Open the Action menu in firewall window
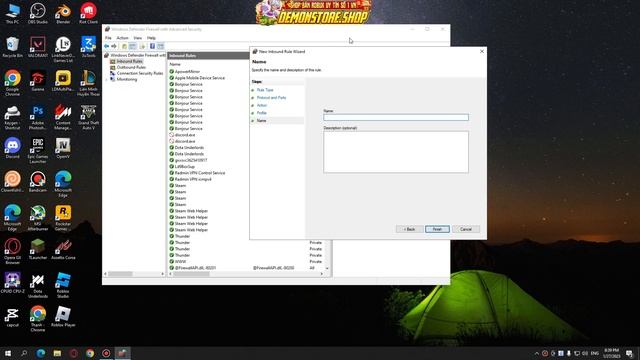This screenshot has height=360, width=640. pyautogui.click(x=122, y=38)
